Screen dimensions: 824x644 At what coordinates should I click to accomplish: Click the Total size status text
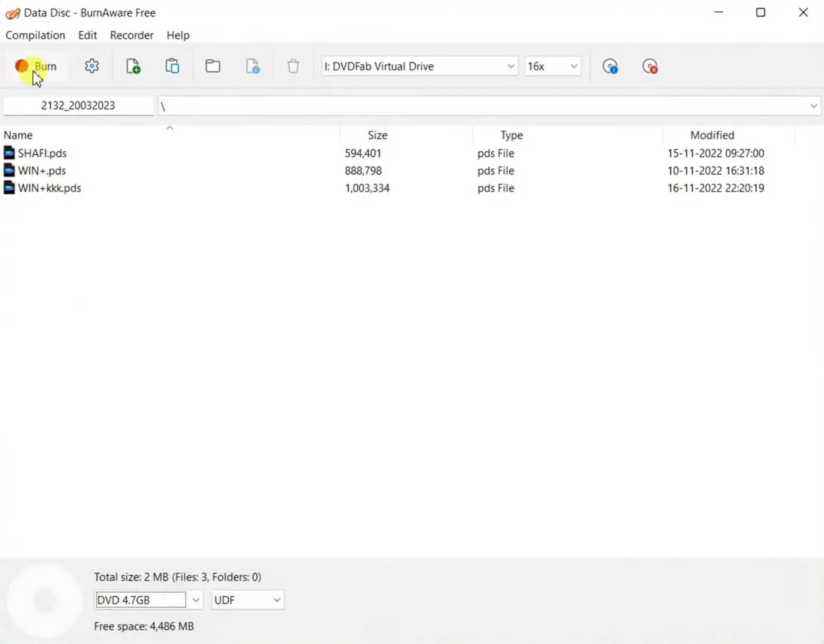(x=178, y=577)
